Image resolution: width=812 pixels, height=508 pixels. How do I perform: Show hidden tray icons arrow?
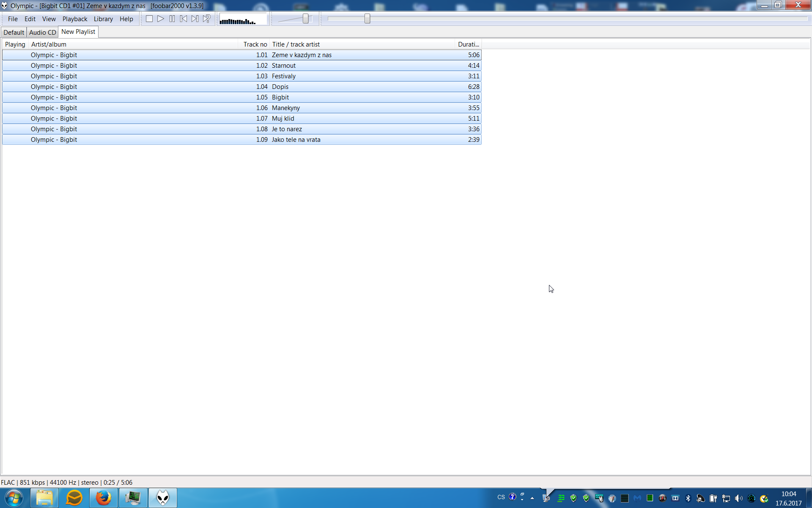532,498
